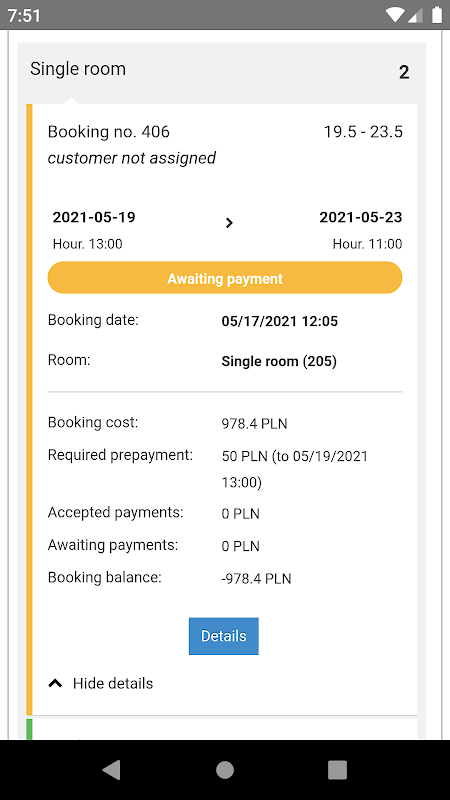Open the Details button
This screenshot has width=450, height=800.
[223, 636]
